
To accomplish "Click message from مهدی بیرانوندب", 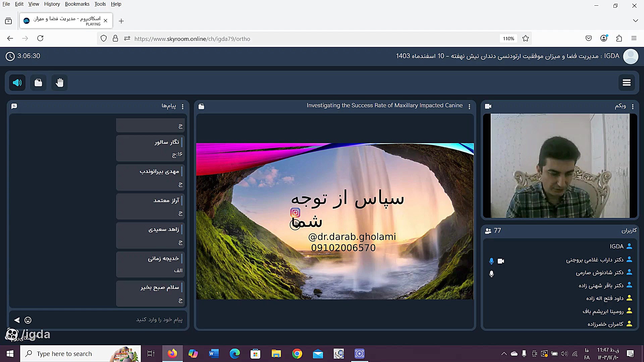I will 150,177.
